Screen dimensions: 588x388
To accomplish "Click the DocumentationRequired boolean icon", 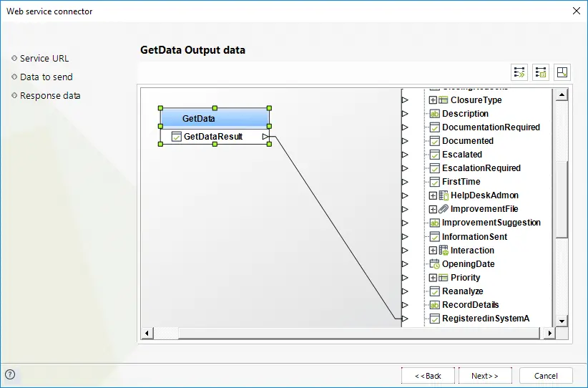I will pyautogui.click(x=434, y=127).
